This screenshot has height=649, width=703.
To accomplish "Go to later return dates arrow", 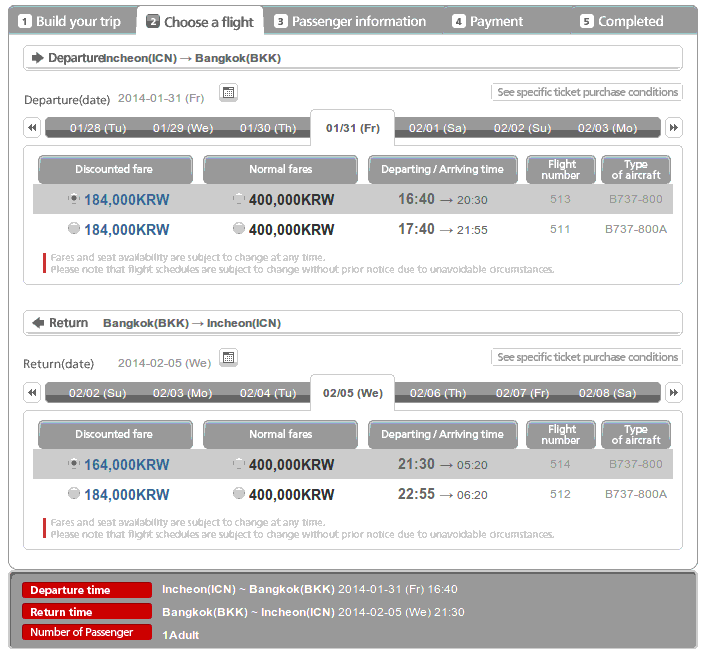I will (673, 393).
